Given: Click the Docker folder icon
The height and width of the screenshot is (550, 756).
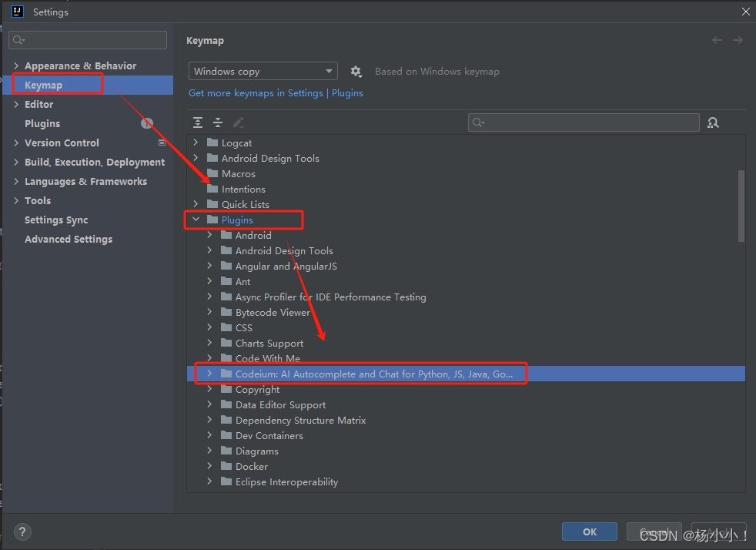Looking at the screenshot, I should tap(226, 466).
